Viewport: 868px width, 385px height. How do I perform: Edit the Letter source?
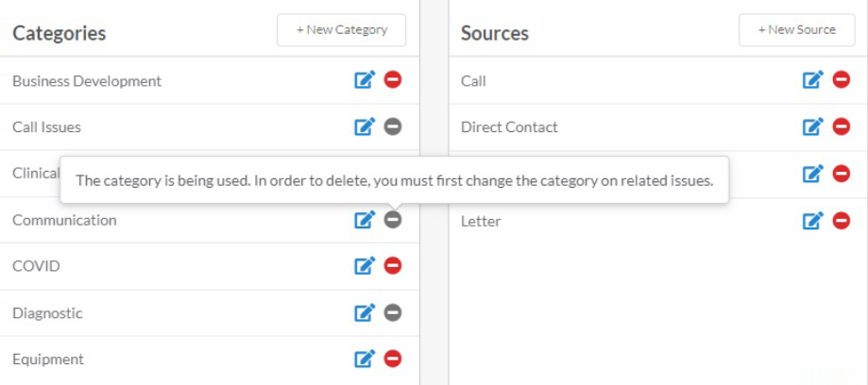click(813, 221)
